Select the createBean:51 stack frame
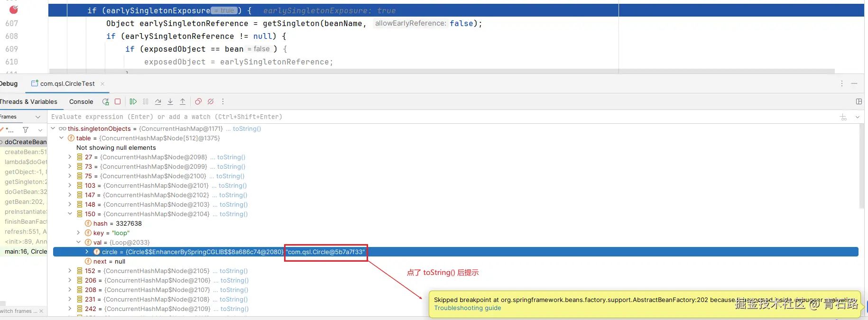This screenshot has height=320, width=868. (x=24, y=152)
